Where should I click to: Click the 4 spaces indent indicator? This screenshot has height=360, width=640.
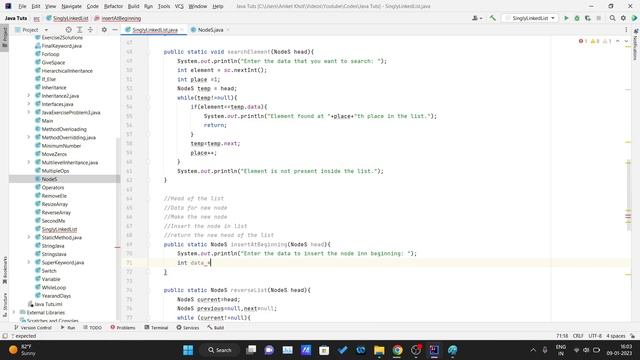[616, 336]
